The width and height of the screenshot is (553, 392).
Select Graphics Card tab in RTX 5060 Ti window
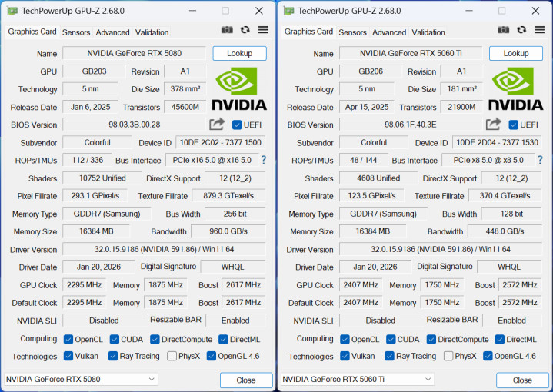308,32
